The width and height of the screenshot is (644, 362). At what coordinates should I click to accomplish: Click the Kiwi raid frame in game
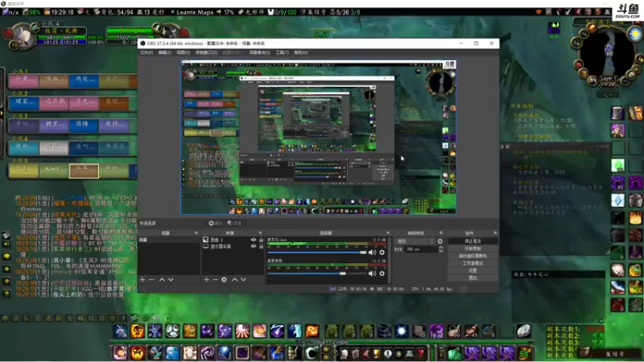(x=55, y=170)
